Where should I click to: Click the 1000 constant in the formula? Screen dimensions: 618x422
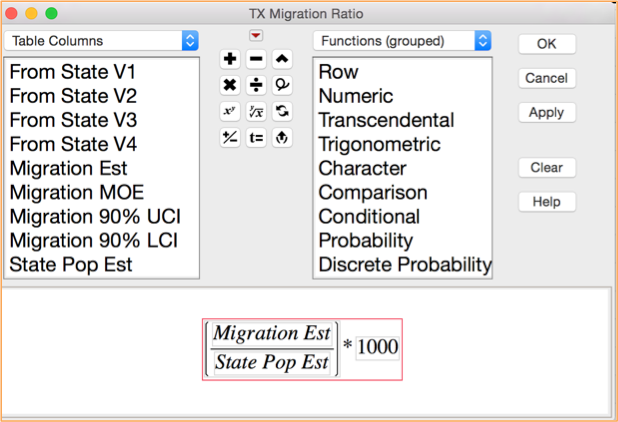click(378, 347)
